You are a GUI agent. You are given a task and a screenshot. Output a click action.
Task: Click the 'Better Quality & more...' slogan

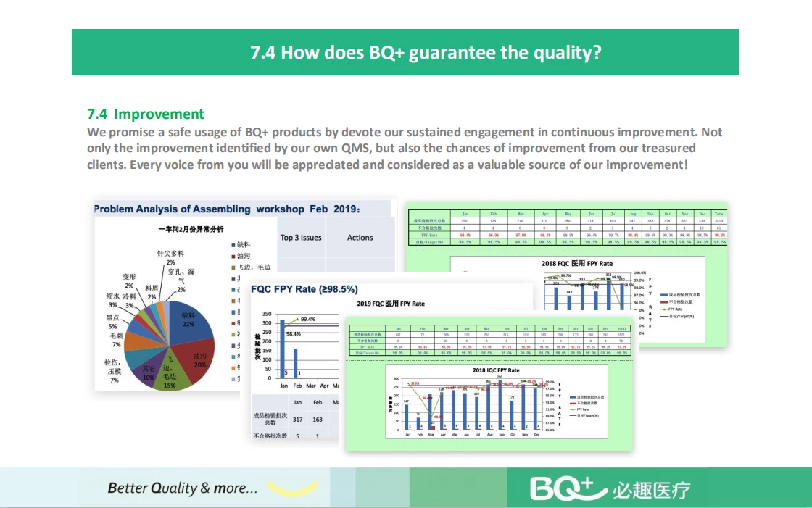(182, 488)
